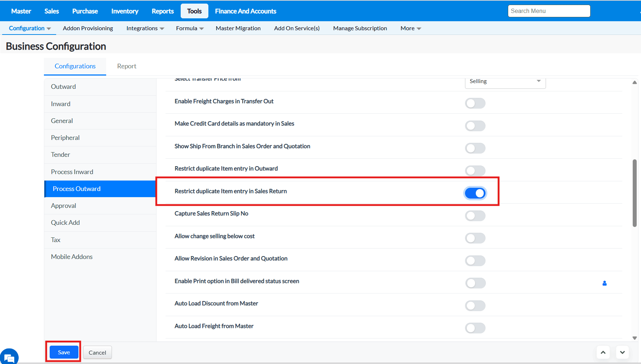Open the chat support bubble icon
This screenshot has width=641, height=364.
point(9,357)
